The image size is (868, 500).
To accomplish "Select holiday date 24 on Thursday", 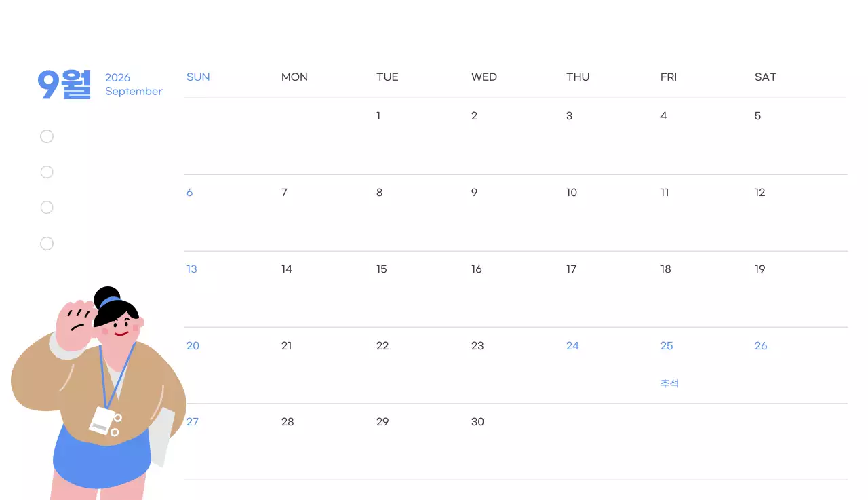I will click(572, 346).
